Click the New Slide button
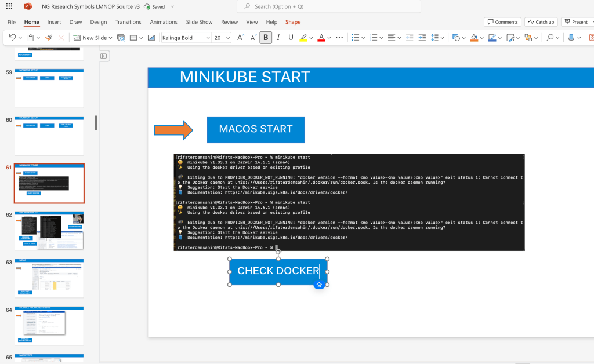Screen dimensions: 594x364 point(90,38)
